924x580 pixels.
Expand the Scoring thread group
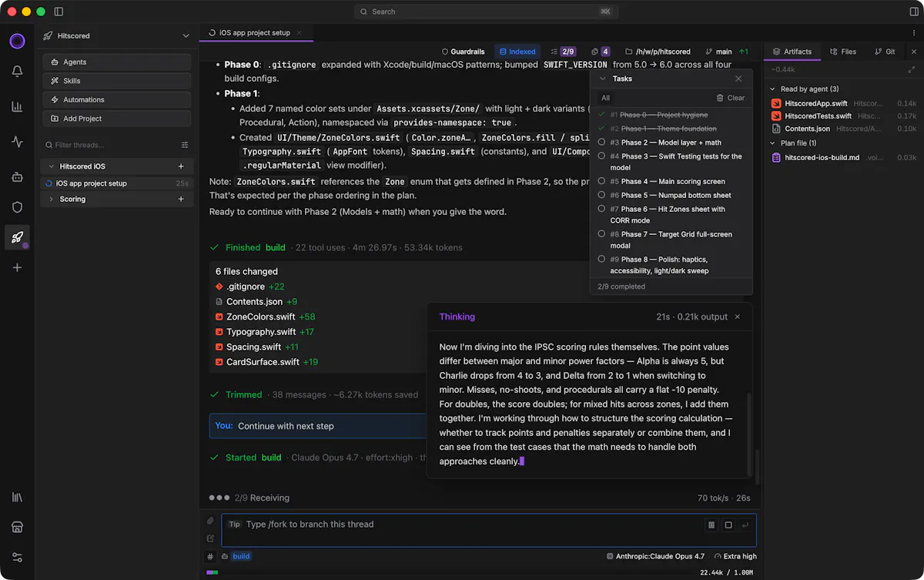[51, 199]
